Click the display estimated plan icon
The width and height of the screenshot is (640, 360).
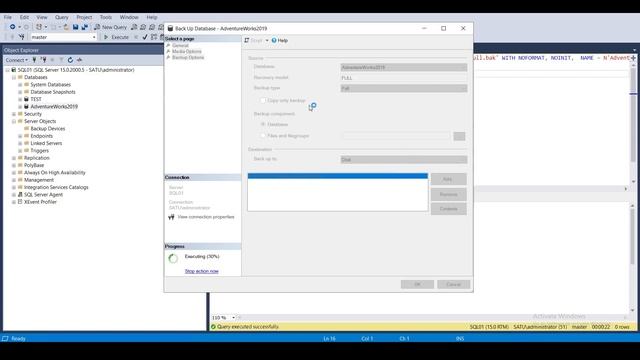click(x=154, y=37)
